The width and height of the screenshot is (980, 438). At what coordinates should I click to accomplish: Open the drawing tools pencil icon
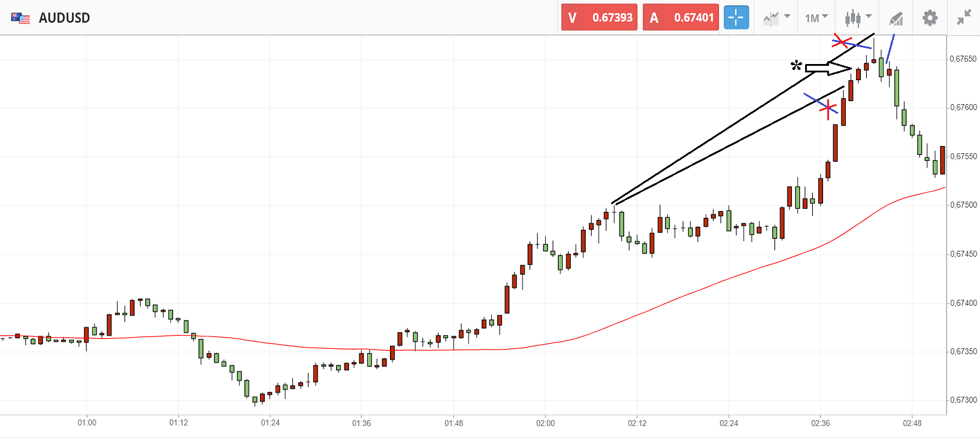pos(896,19)
